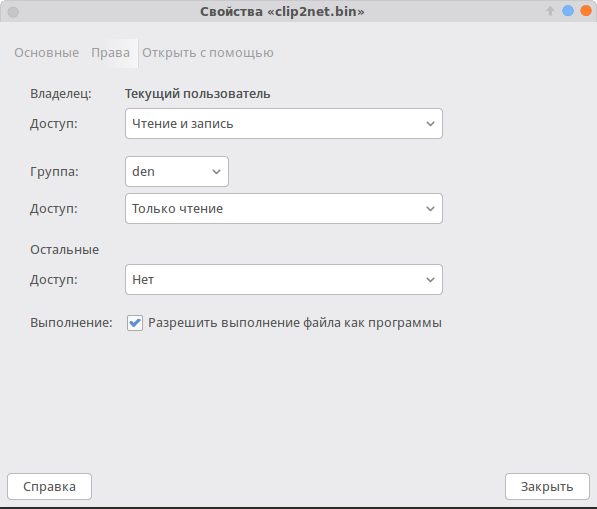Viewport: 597px width, 509px height.
Task: Click the chevron arrow on 'Только чтение' combo
Action: (x=430, y=209)
